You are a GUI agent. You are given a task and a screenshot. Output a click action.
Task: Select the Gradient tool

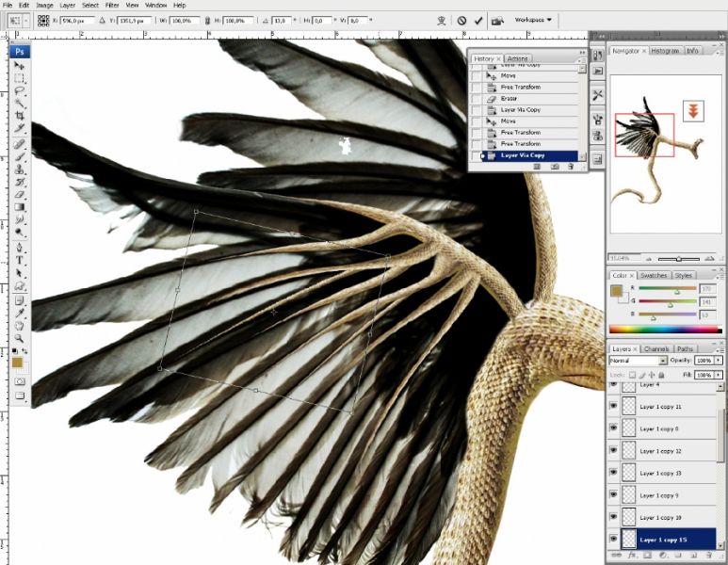click(x=20, y=207)
